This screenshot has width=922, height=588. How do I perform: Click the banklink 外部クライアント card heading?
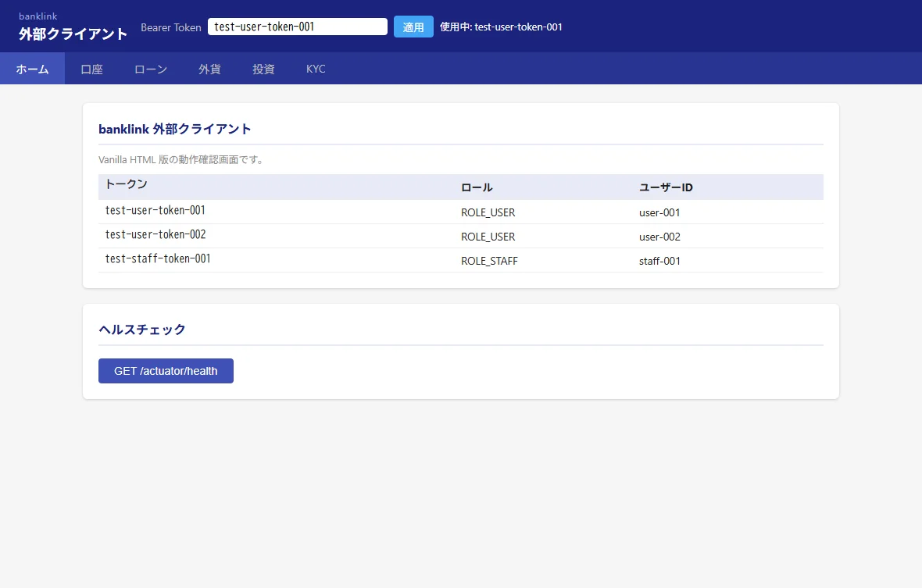coord(175,129)
